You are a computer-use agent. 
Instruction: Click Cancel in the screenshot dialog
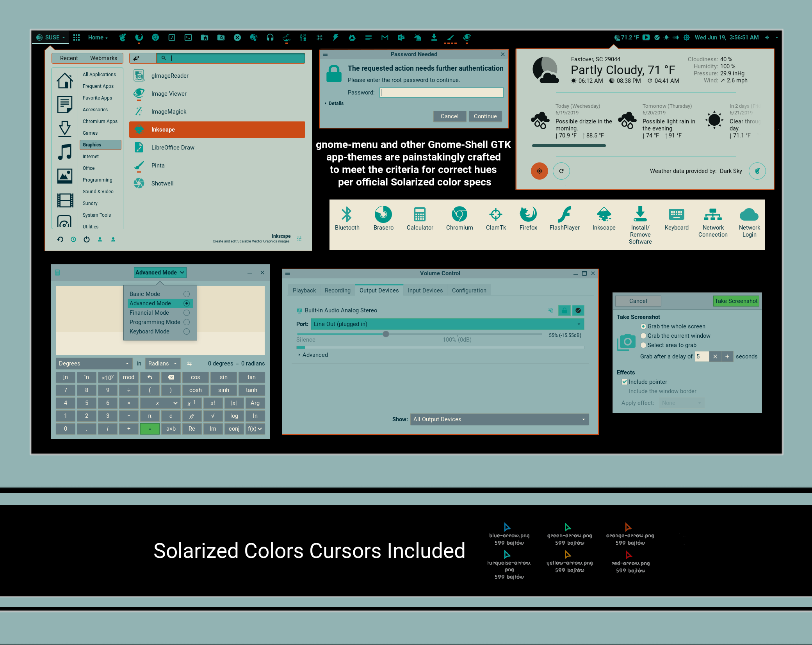tap(638, 301)
